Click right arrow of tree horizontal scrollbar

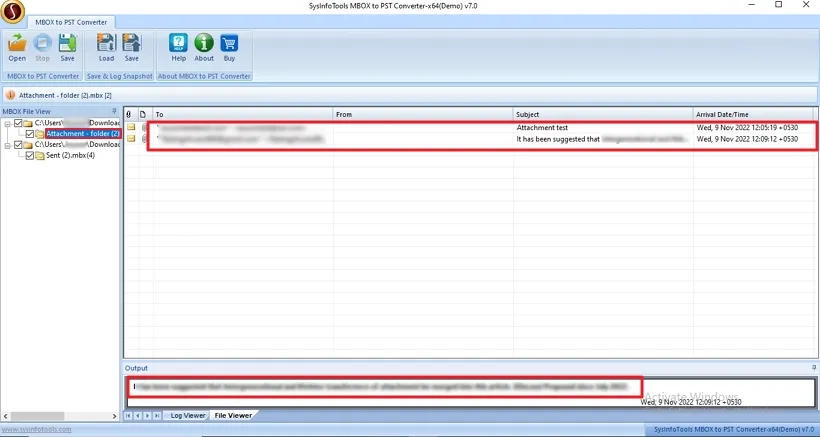click(x=115, y=416)
